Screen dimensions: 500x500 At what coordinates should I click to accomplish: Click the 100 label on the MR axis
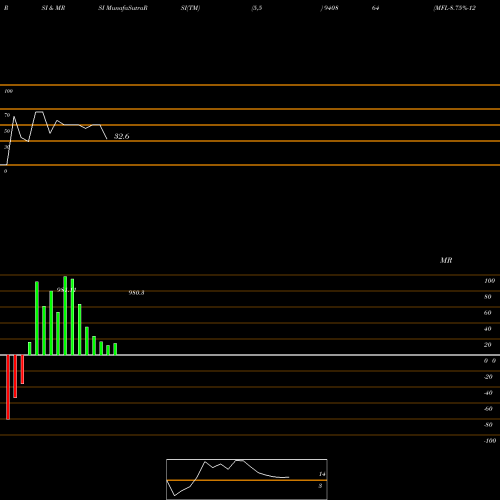489,281
